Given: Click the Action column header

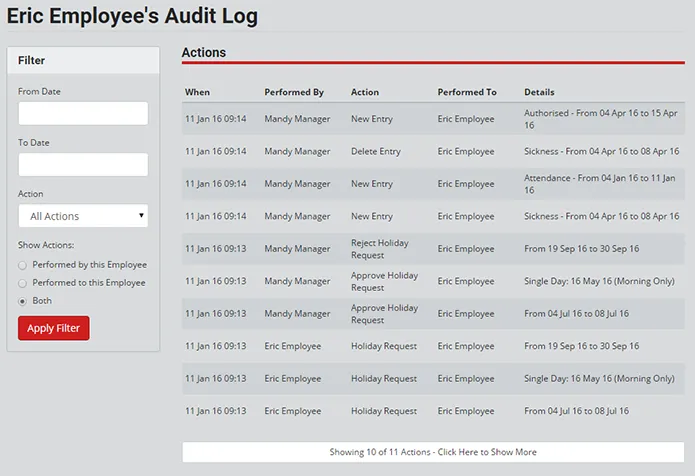Looking at the screenshot, I should (365, 92).
